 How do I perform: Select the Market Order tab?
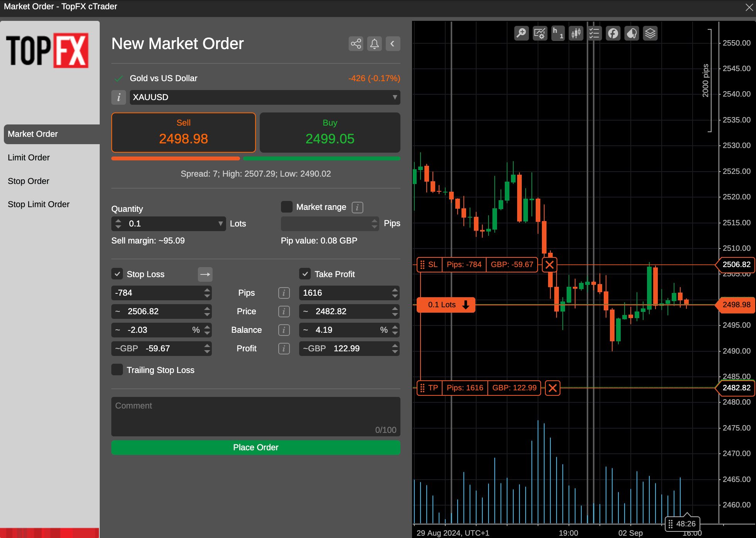[x=52, y=134]
